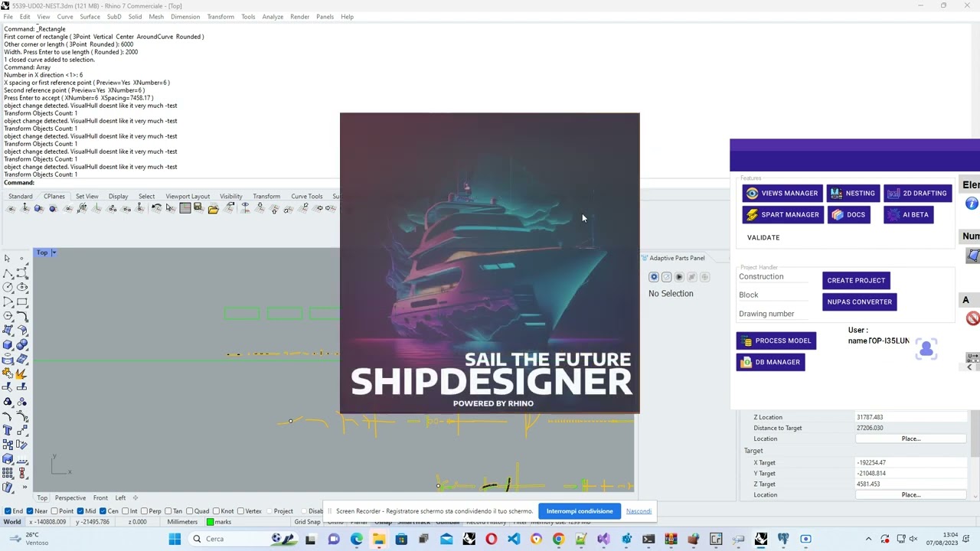This screenshot has height=551, width=980.
Task: Choose the Polyline tool
Action: (x=8, y=273)
